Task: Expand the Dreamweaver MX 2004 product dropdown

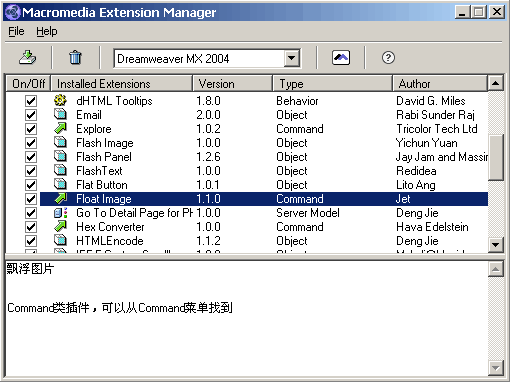Action: pyautogui.click(x=292, y=58)
